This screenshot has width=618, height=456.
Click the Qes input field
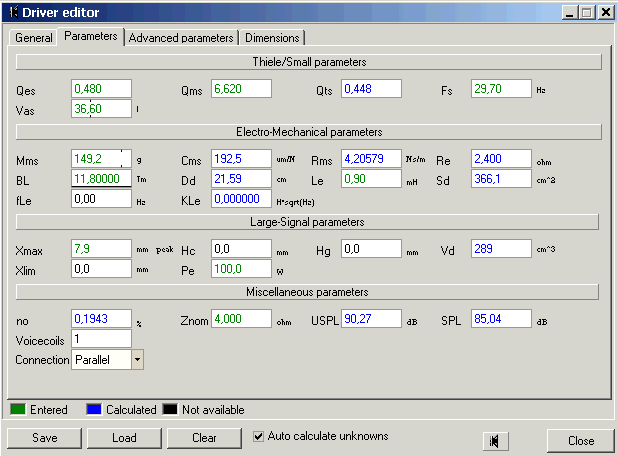101,89
